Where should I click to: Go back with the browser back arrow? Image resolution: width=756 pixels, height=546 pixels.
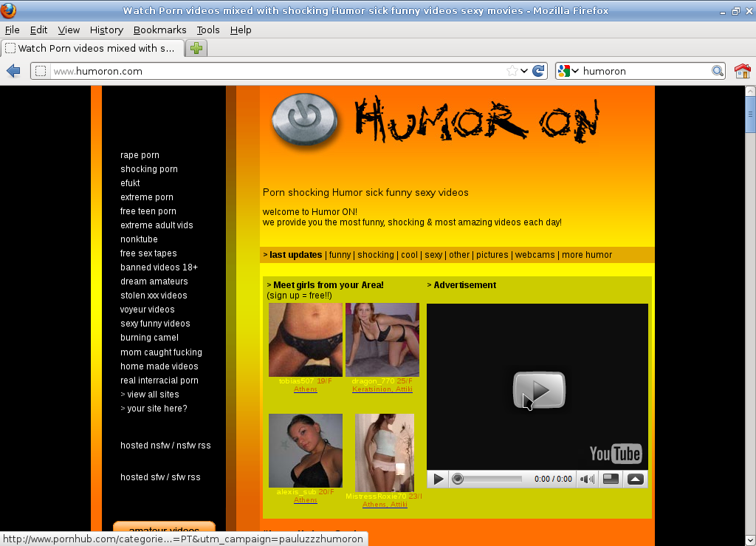(13, 71)
